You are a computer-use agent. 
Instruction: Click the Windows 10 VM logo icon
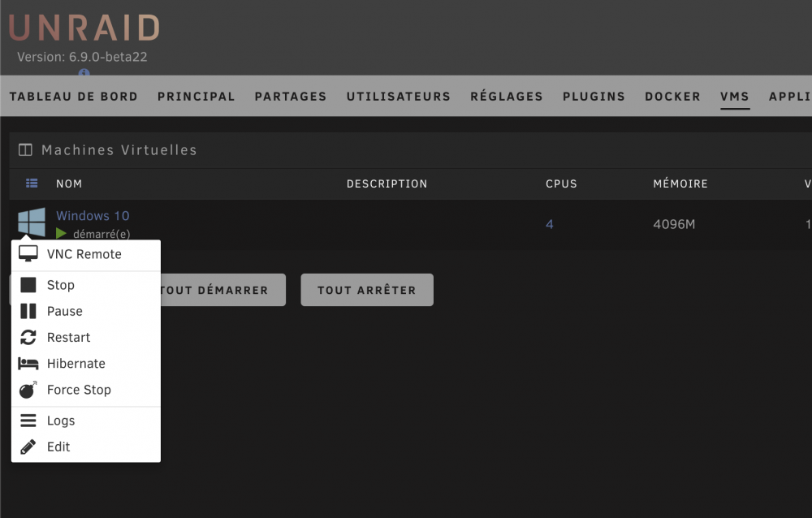tap(32, 222)
